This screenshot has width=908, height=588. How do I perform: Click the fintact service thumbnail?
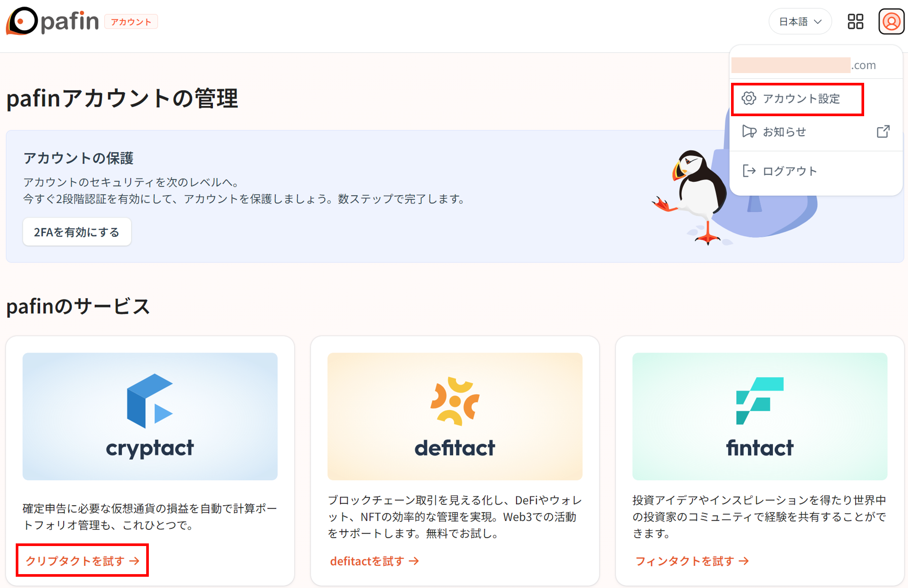(760, 416)
